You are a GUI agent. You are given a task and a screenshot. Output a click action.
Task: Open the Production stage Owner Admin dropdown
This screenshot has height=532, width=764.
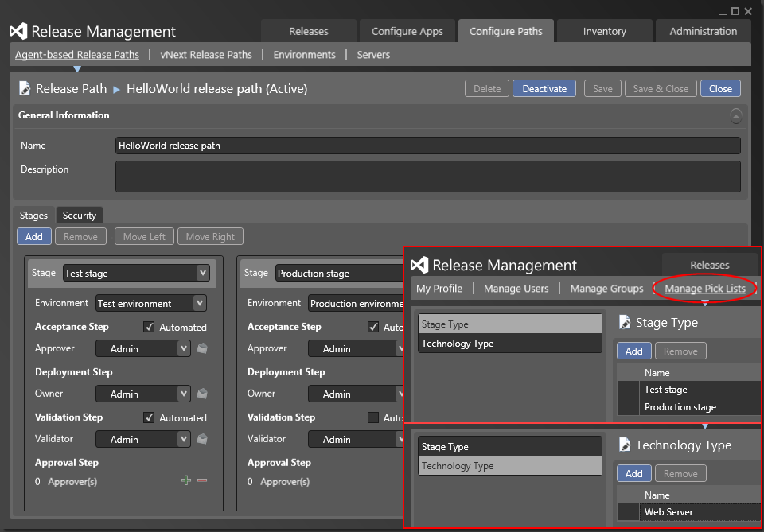tap(357, 394)
